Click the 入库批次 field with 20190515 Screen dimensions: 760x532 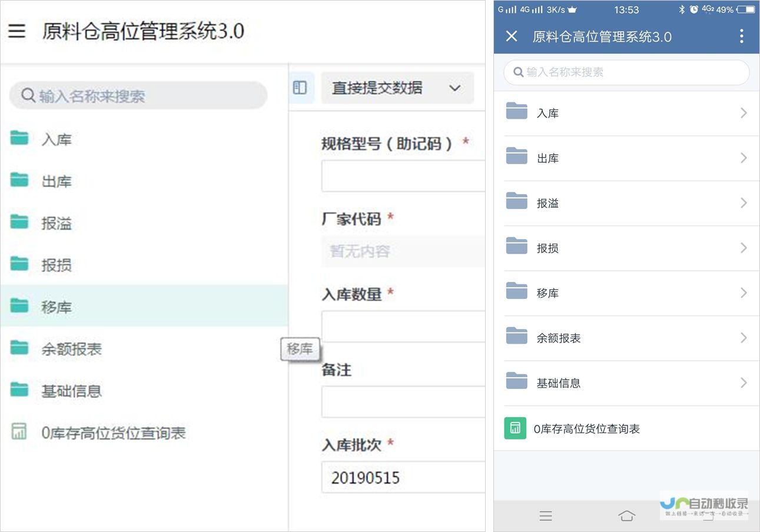click(x=403, y=477)
